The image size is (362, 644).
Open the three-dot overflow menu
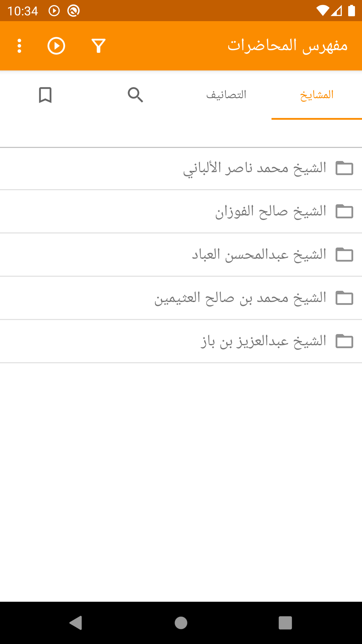tap(19, 46)
